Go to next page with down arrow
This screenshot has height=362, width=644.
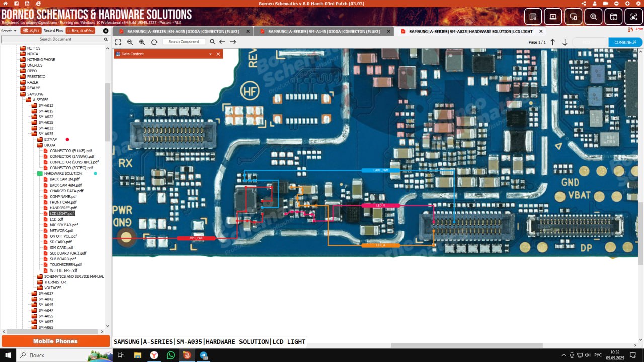pos(565,42)
